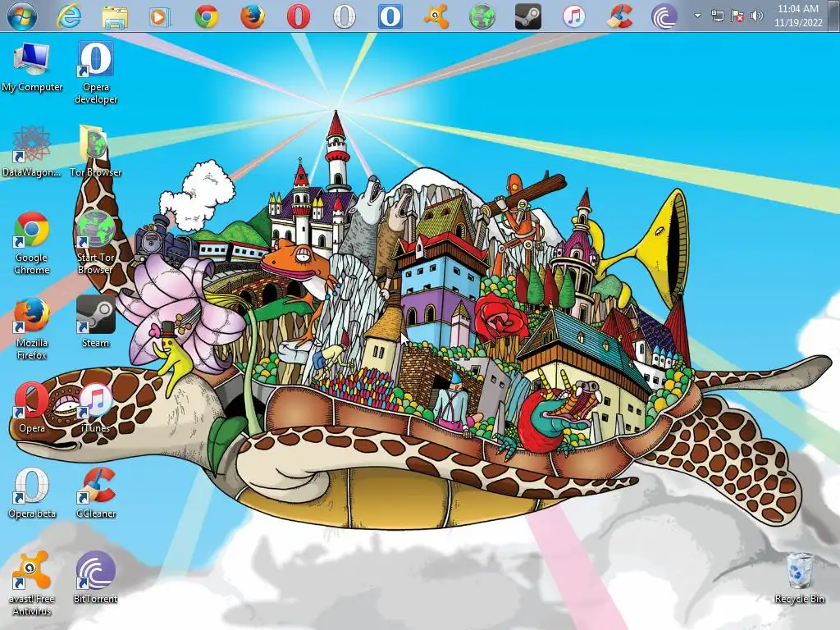
Task: Click the green globe Tor taskbar icon
Action: pyautogui.click(x=482, y=16)
